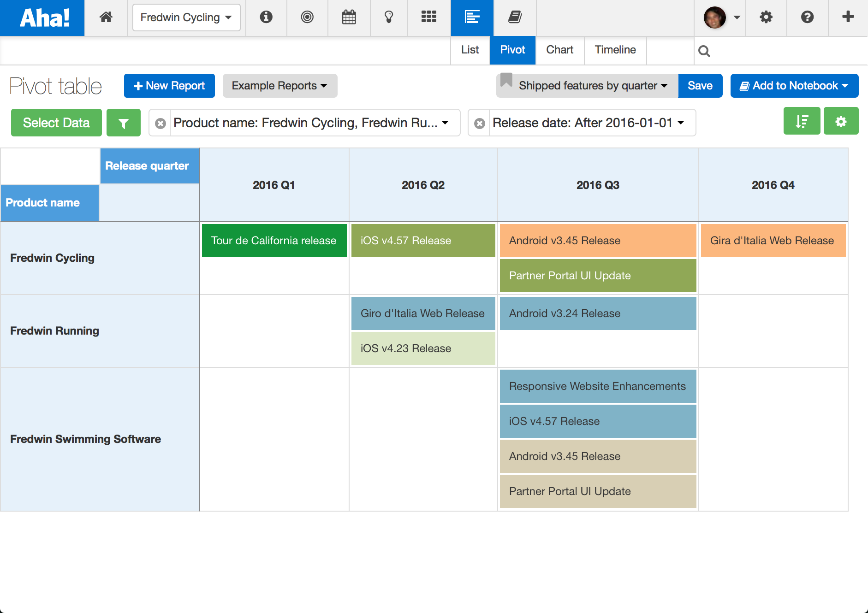Remove the Product name filter
The height and width of the screenshot is (613, 868).
(x=161, y=123)
